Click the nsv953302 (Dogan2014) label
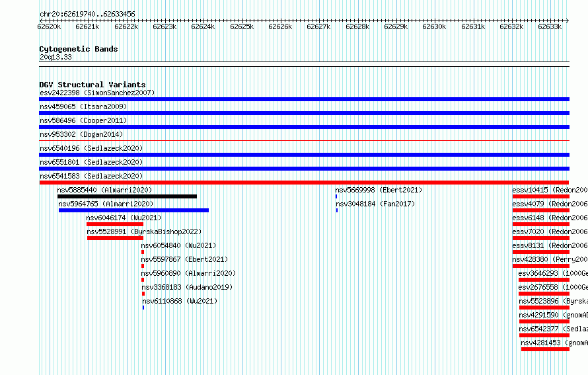The image size is (588, 375). pyautogui.click(x=81, y=134)
